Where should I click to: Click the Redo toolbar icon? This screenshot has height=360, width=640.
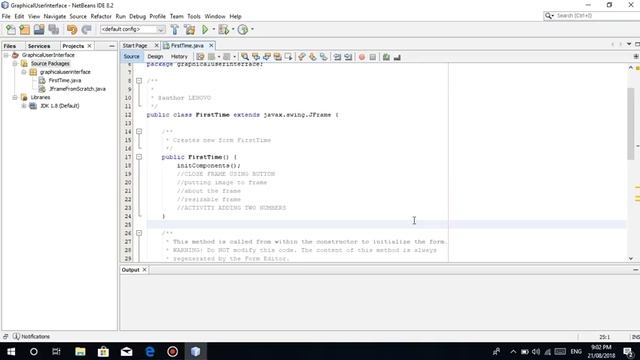coord(86,29)
